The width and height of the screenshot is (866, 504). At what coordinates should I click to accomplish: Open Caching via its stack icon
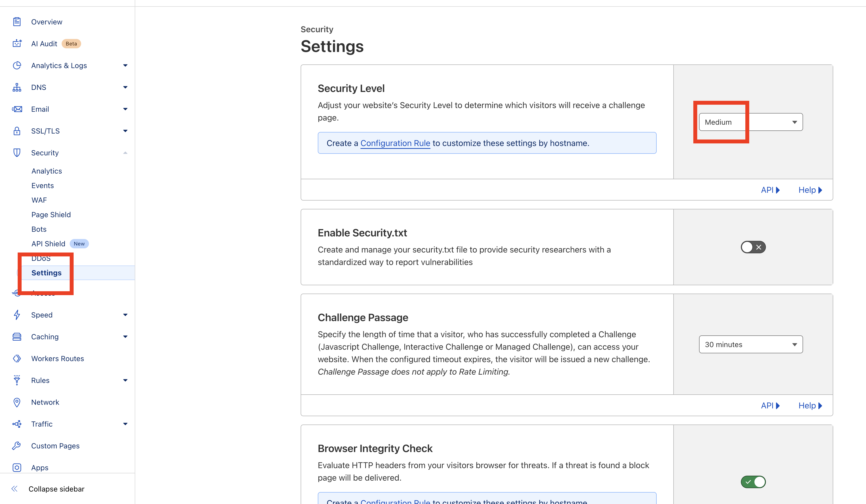(x=17, y=336)
